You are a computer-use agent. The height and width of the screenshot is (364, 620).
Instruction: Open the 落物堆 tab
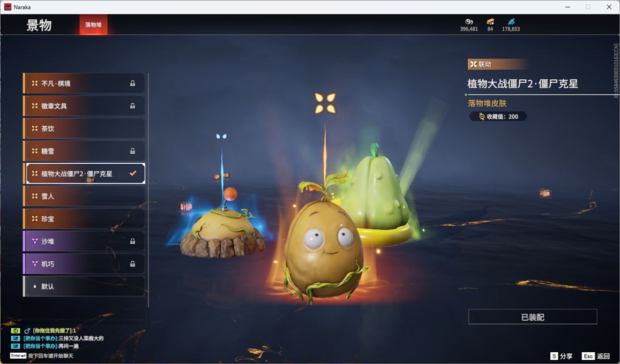(93, 25)
